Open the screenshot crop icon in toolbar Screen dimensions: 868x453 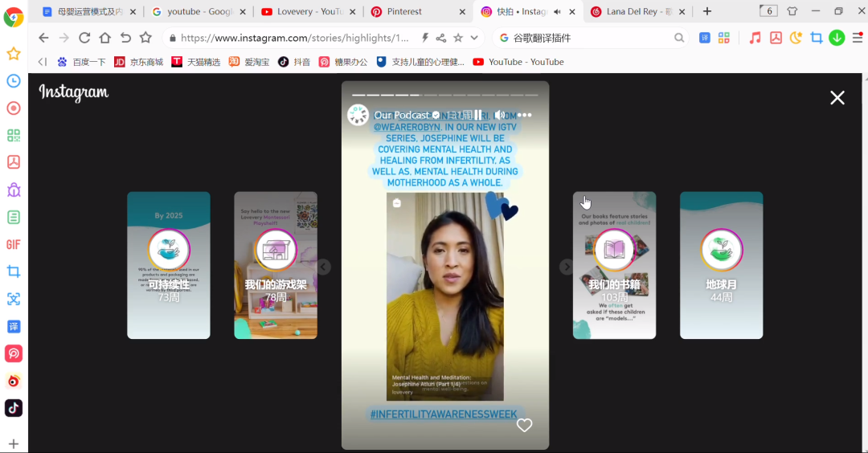tap(816, 38)
